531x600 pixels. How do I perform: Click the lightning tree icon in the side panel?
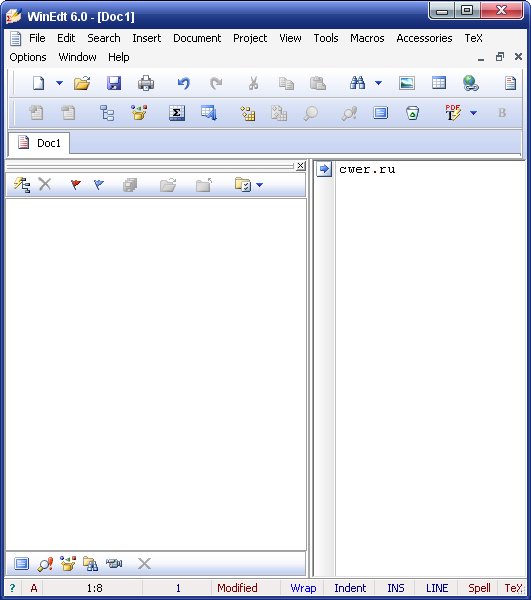(22, 185)
